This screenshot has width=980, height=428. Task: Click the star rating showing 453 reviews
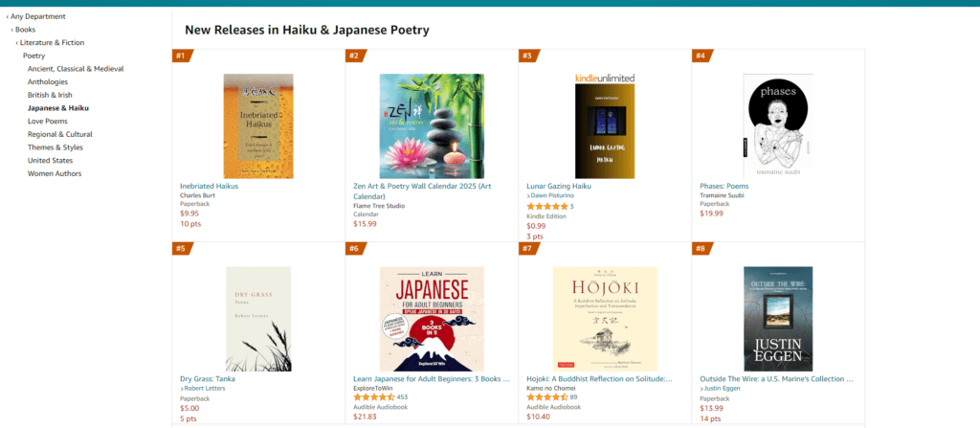point(374,397)
